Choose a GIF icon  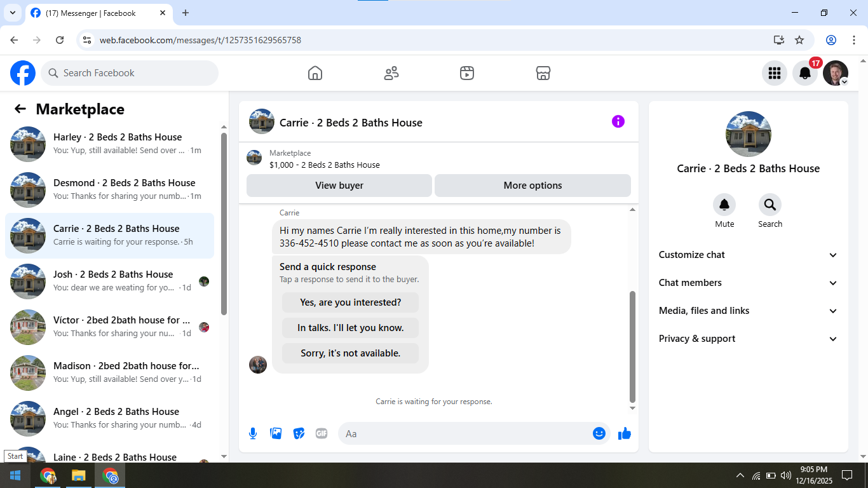tap(322, 433)
